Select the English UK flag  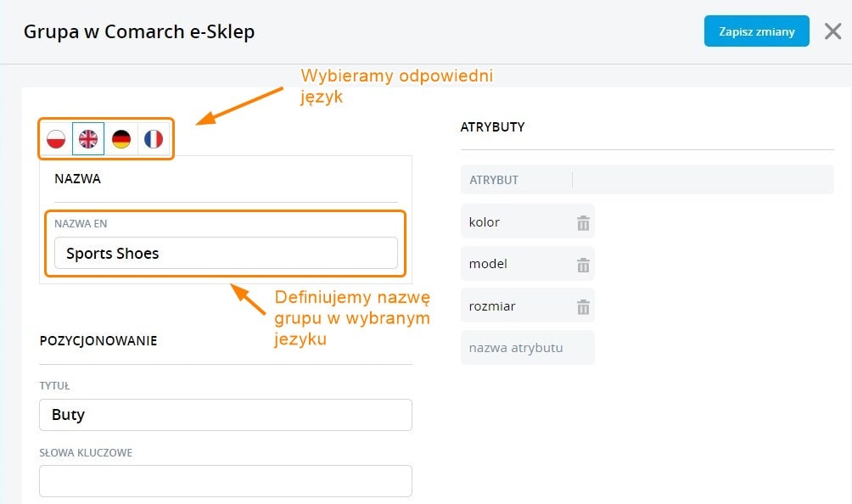(88, 139)
